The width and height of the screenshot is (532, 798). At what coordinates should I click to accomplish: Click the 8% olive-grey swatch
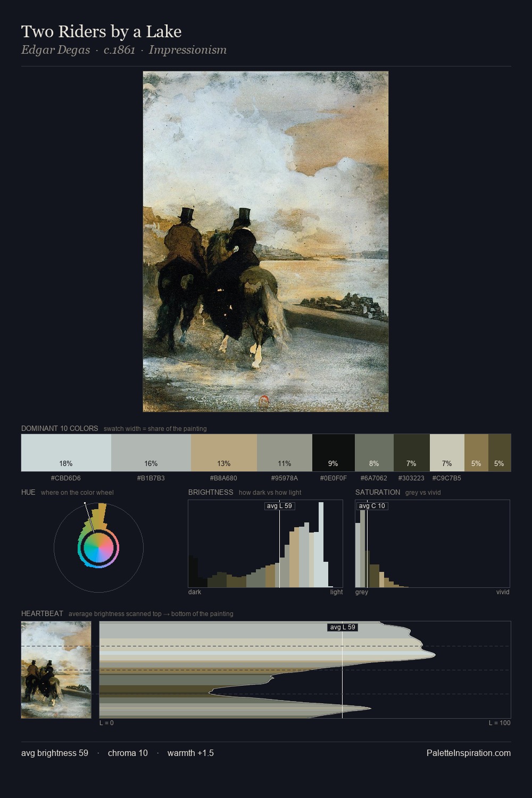(374, 453)
